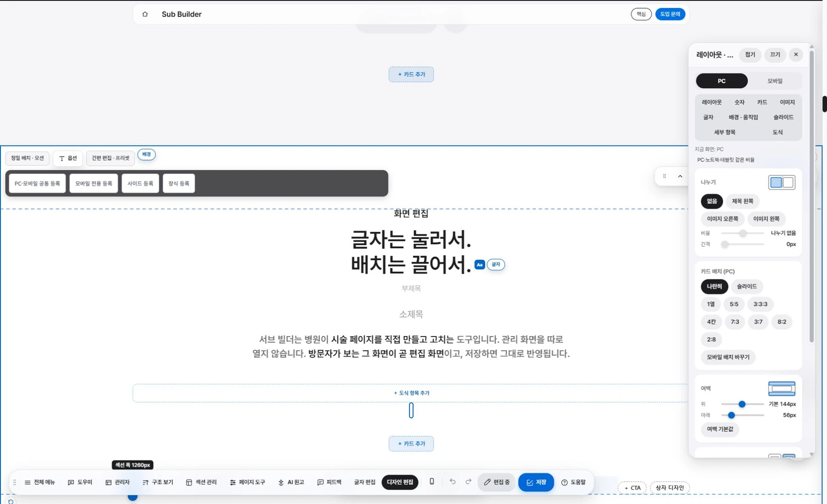Screen dimensions: 827x504
Task: Click the 나누기 split layout thumbnail
Action: [x=782, y=182]
